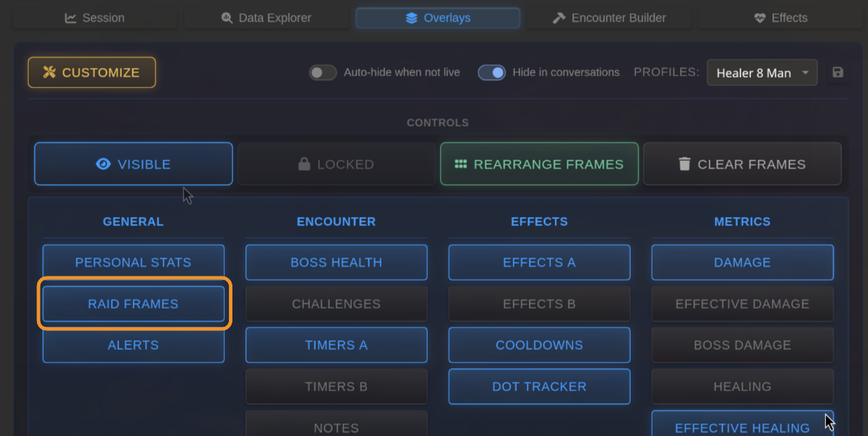868x436 pixels.
Task: Click the padlock icon on Locked button
Action: tap(304, 164)
